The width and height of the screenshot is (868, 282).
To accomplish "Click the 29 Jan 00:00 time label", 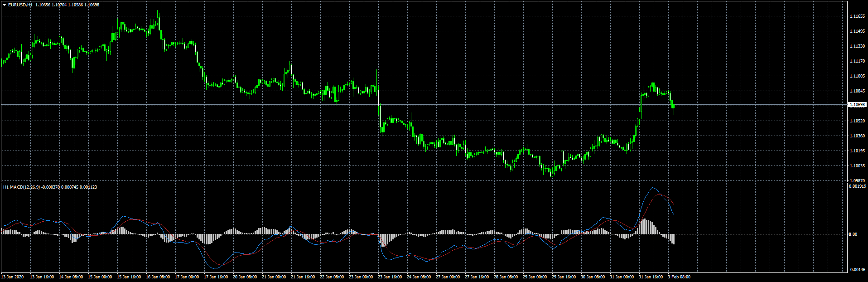I will pyautogui.click(x=535, y=277).
